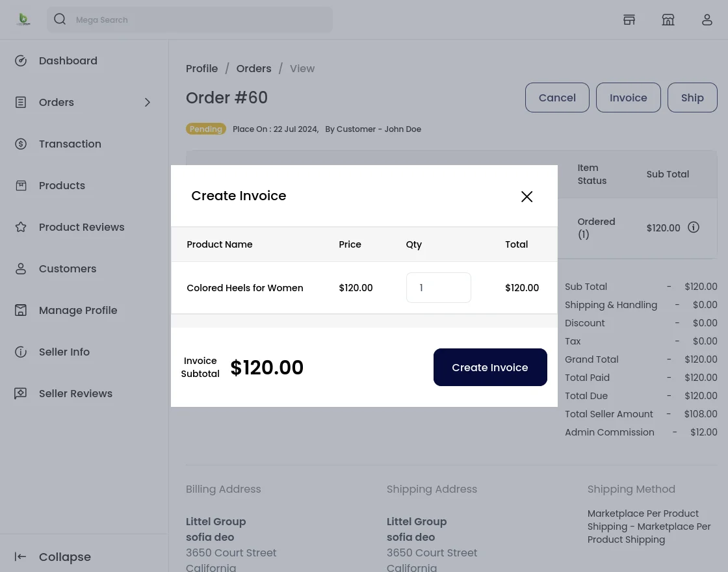This screenshot has width=728, height=572.
Task: Click the Qty input field
Action: (x=439, y=287)
